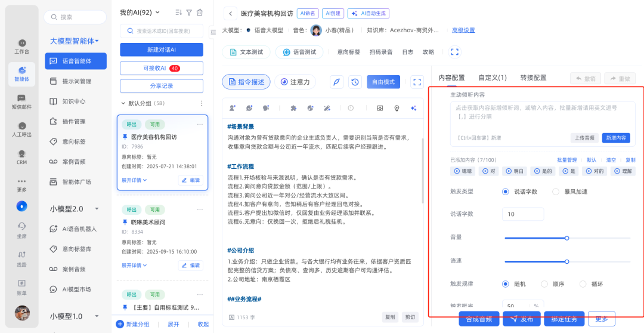The image size is (644, 333).
Task: Click the history clock icon beside 自由模式
Action: (355, 82)
